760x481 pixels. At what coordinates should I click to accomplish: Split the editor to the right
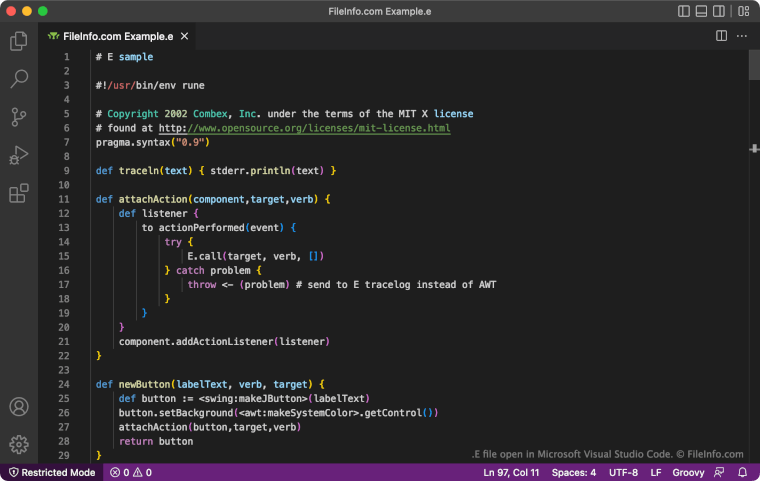point(721,36)
